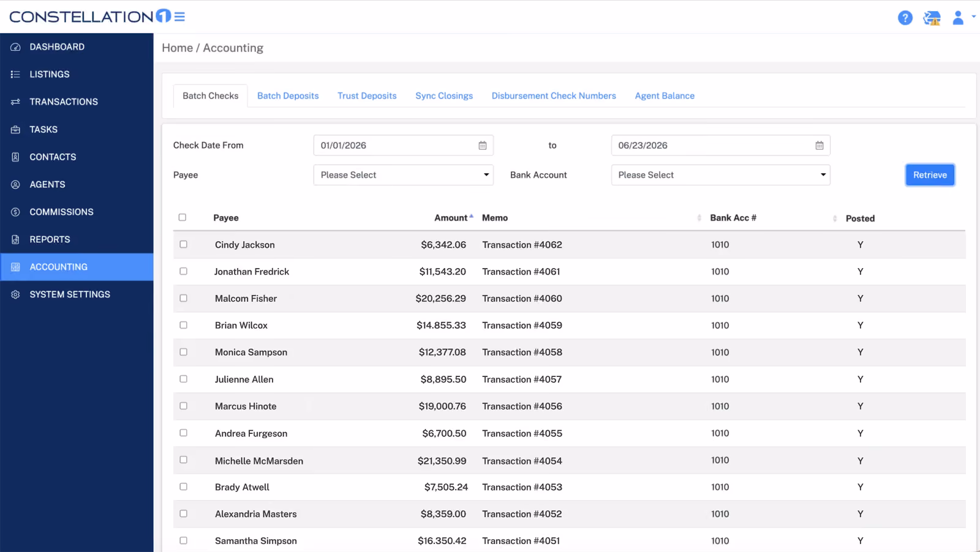
Task: Click the Accounting breadcrumb text
Action: [x=233, y=48]
